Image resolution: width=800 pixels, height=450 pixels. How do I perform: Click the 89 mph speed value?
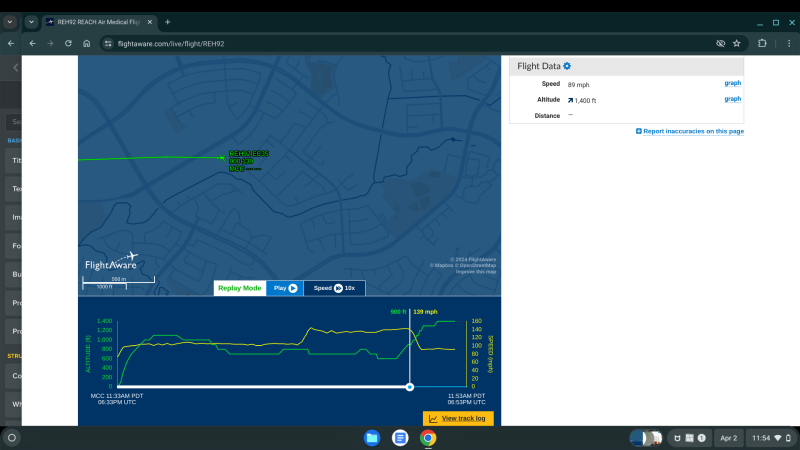[x=578, y=85]
